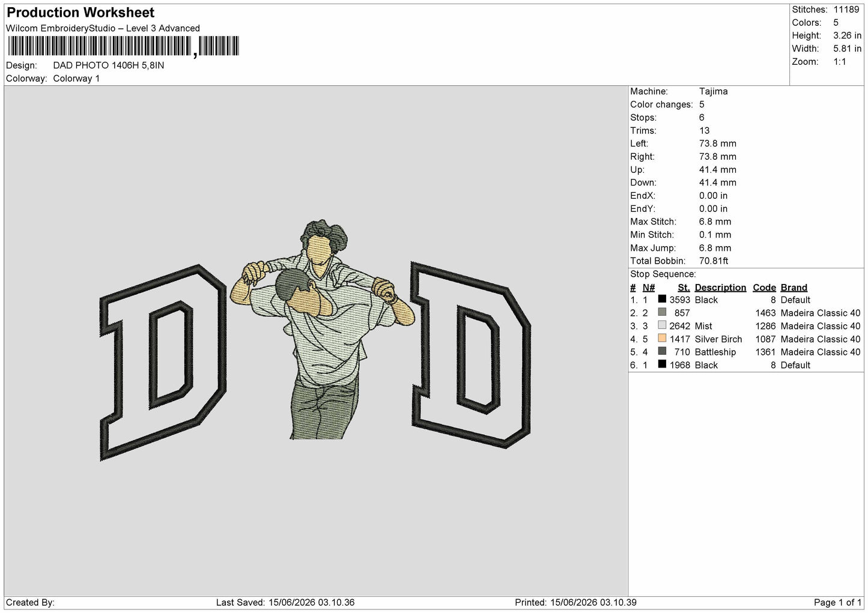Click the barcode under the worksheet title
This screenshot has height=613, width=868.
coord(124,46)
